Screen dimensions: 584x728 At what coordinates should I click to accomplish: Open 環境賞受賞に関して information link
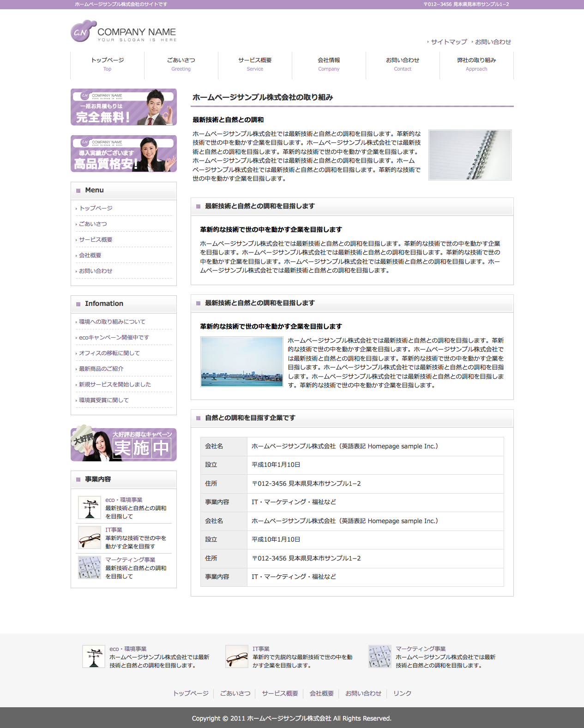point(104,400)
